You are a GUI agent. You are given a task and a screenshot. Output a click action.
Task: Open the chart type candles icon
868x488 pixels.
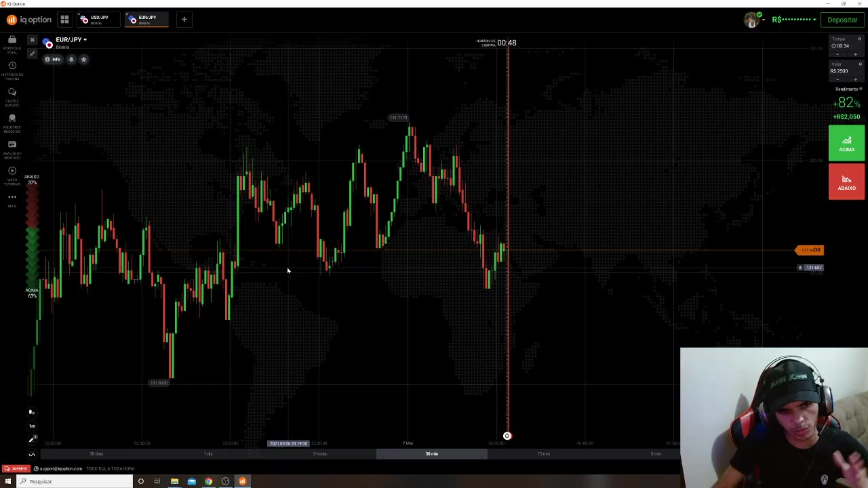31,412
